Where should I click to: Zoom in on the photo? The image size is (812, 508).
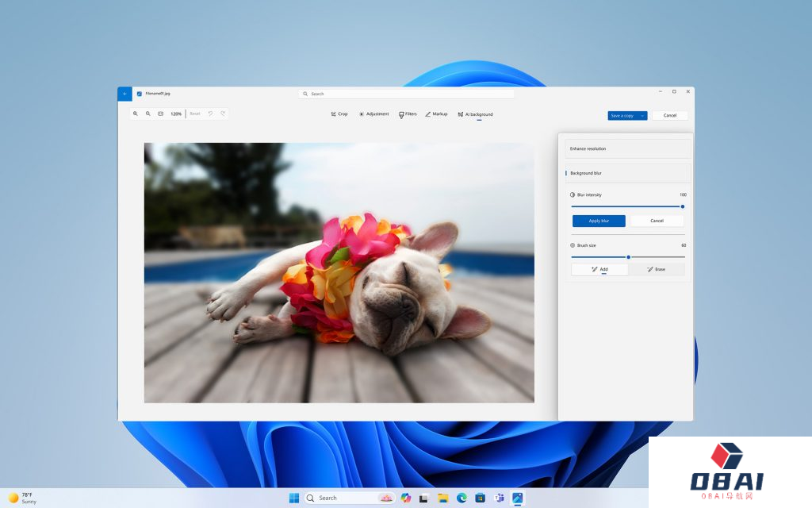136,114
